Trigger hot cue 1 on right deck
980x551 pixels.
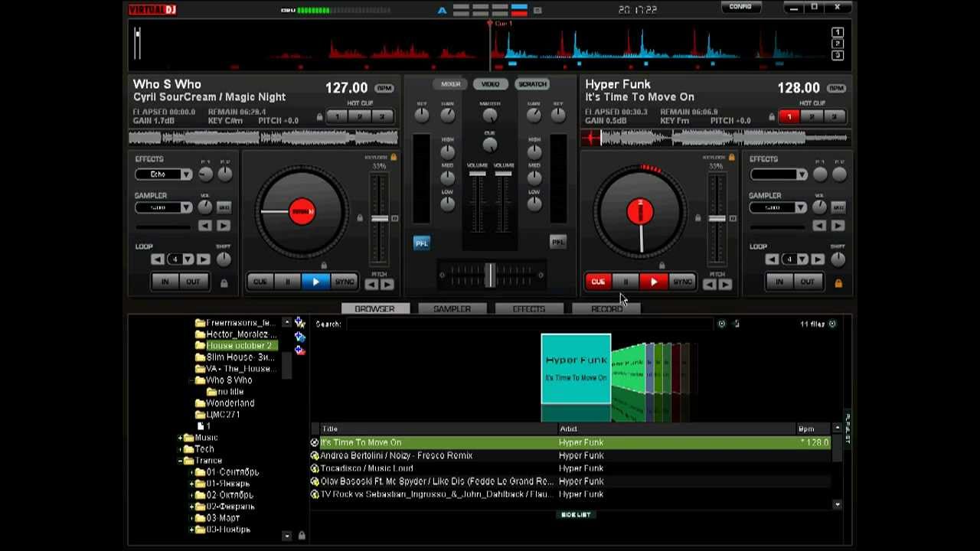[789, 117]
